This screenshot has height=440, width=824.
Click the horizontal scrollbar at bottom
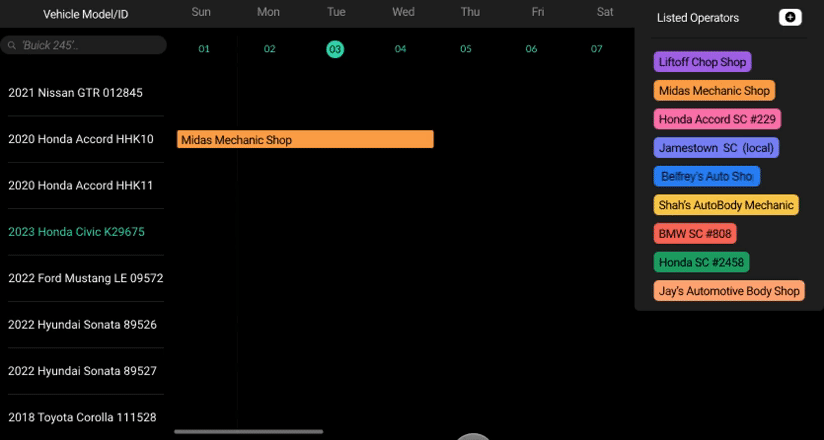(249, 432)
